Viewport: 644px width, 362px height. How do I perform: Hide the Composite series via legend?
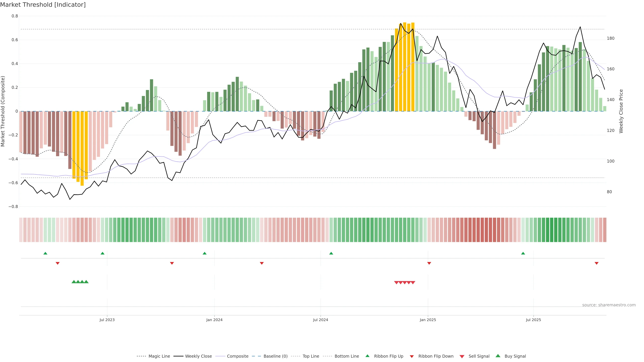(237, 356)
